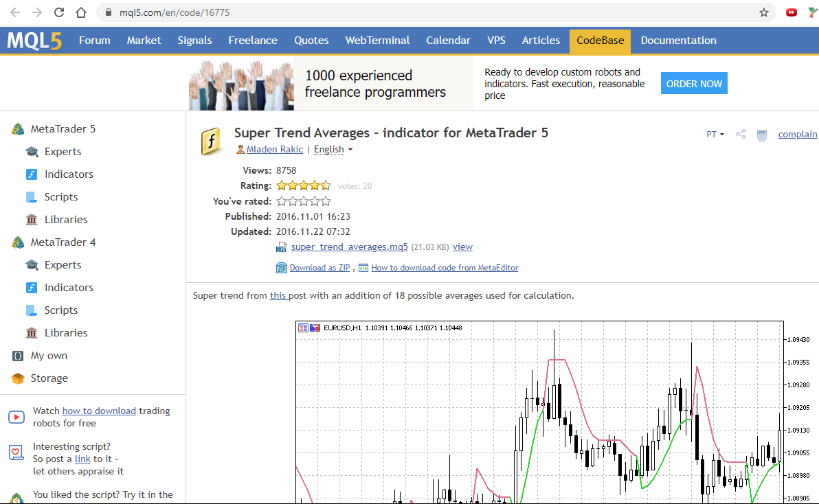This screenshot has height=504, width=819.
Task: Click the MetaTrader 4 Libraries icon
Action: (32, 333)
